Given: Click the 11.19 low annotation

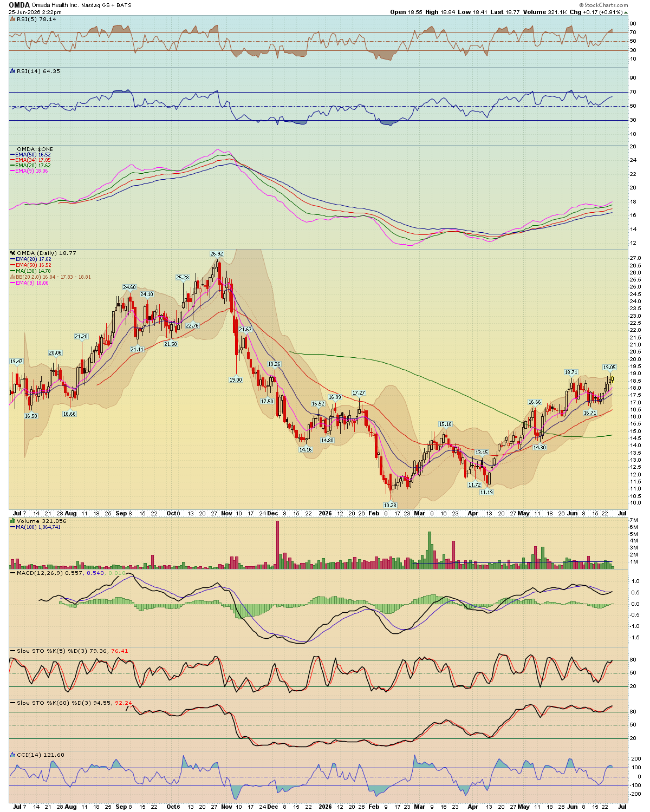Looking at the screenshot, I should coord(486,492).
